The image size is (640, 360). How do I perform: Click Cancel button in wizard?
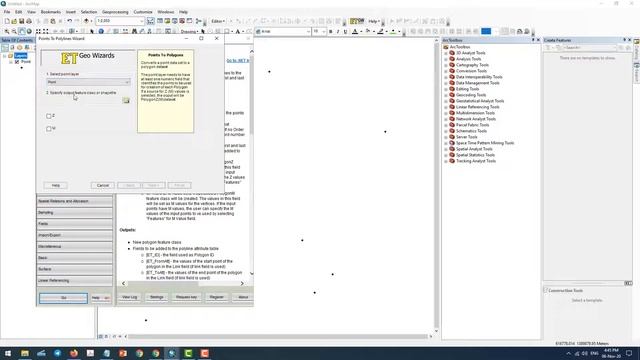103,185
